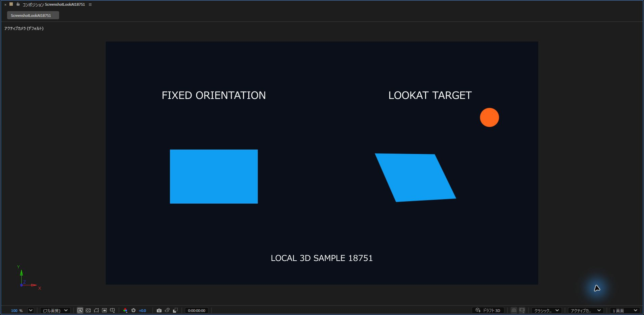Toggle transparency grid checkerboard icon
Screen dimensions: 644x315
click(x=88, y=310)
